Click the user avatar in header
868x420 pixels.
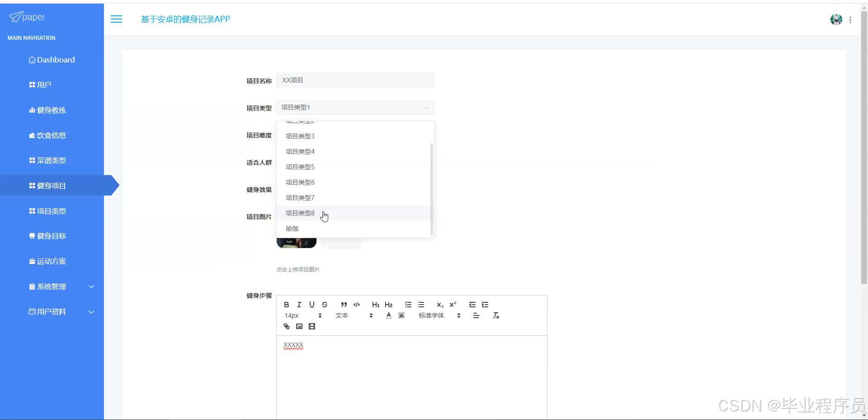point(836,19)
